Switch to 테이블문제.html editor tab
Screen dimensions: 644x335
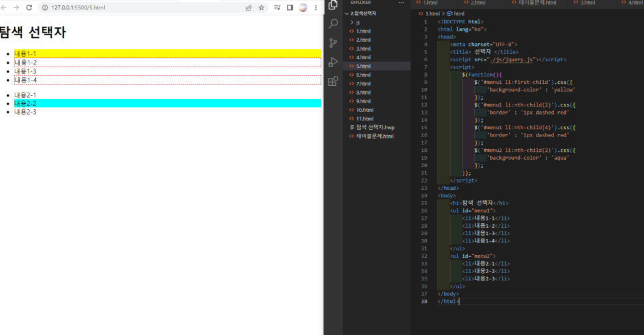[537, 3]
